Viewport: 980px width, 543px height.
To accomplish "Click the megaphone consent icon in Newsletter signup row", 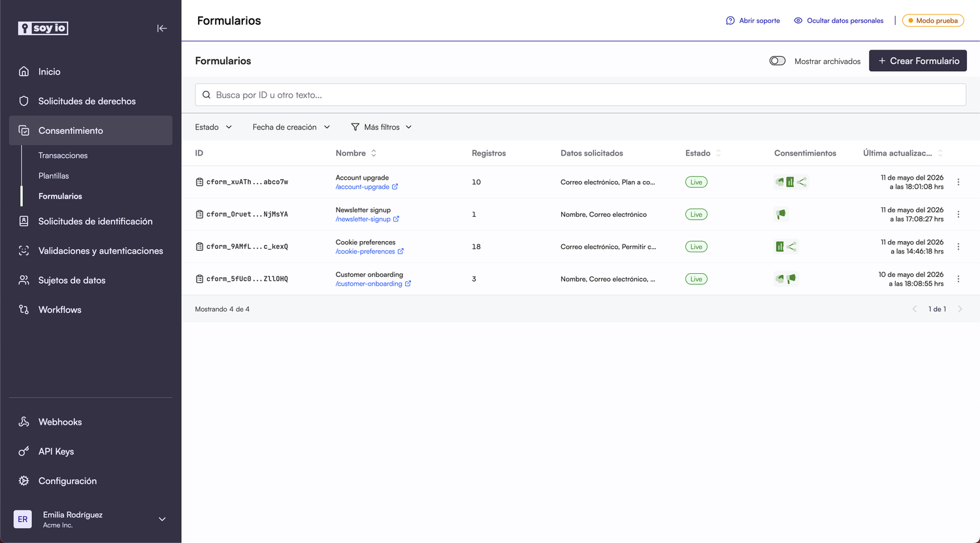I will 781,214.
